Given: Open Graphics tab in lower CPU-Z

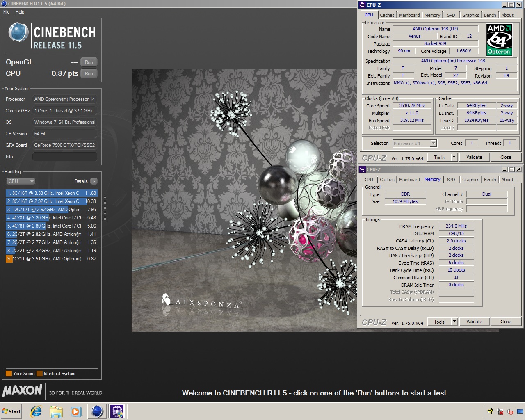Looking at the screenshot, I should 470,180.
